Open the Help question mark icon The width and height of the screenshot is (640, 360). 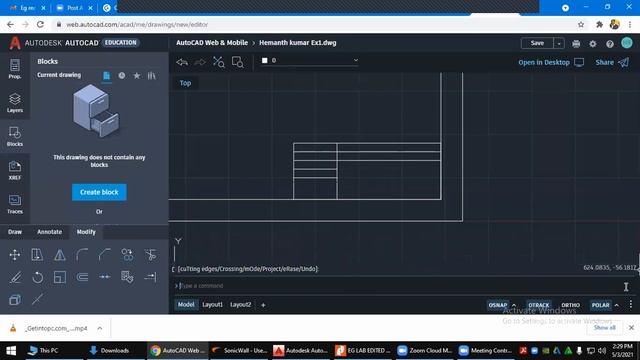[x=609, y=43]
